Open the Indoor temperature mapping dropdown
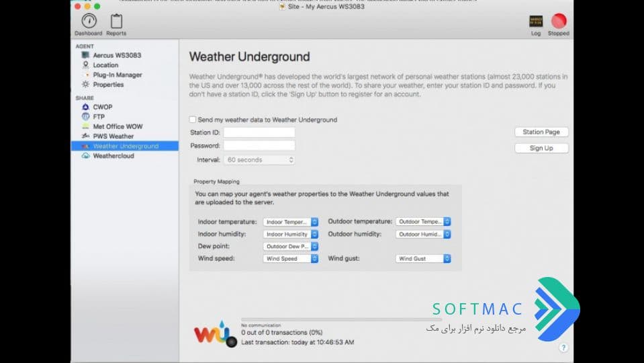This screenshot has height=363, width=644. pos(291,222)
